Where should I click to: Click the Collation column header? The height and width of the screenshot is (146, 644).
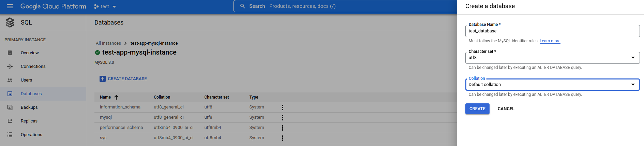coord(162,97)
